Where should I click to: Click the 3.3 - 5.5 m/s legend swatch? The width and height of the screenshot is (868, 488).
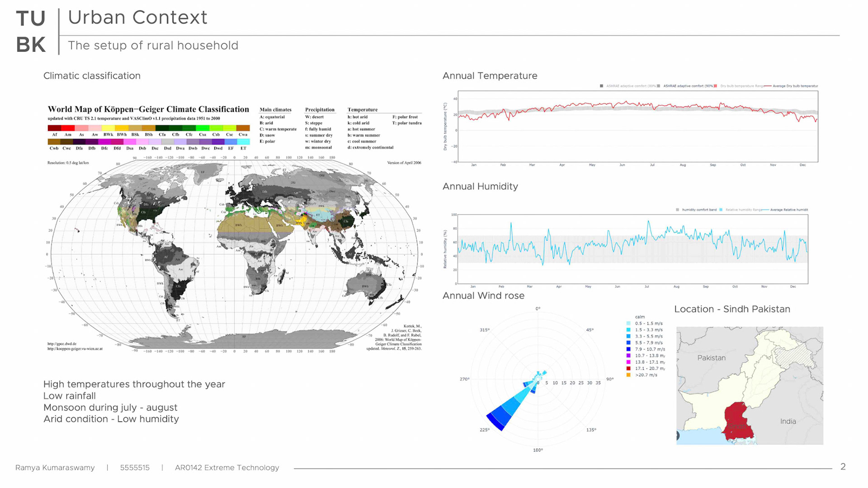coord(628,336)
